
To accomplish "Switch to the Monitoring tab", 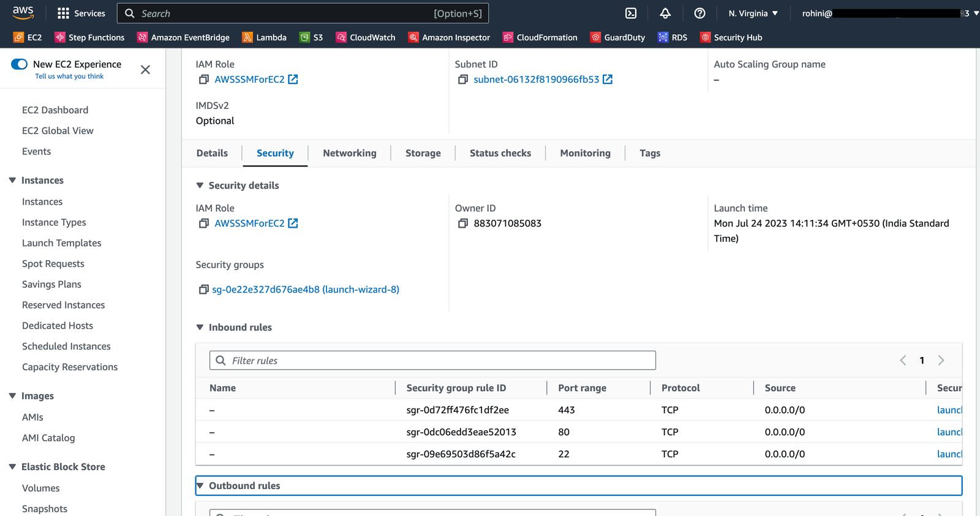I will coord(586,153).
